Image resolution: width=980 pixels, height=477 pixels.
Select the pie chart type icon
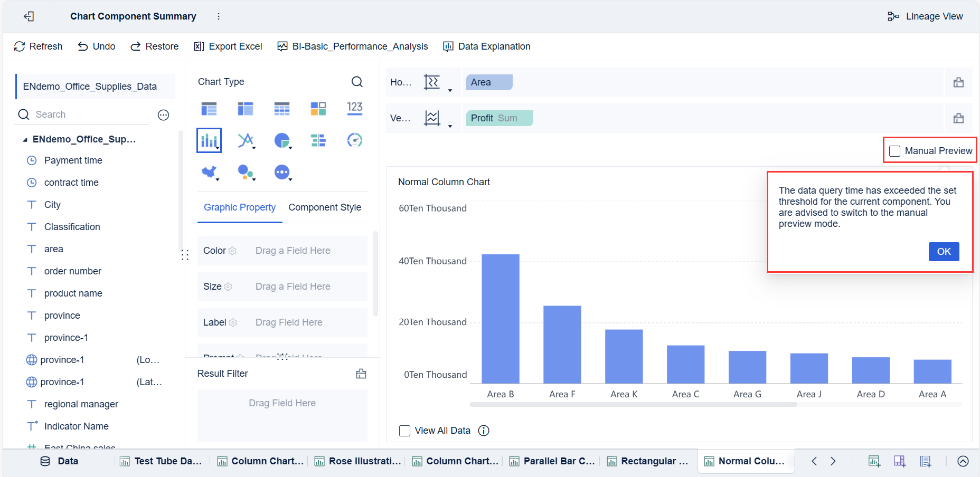pos(282,140)
